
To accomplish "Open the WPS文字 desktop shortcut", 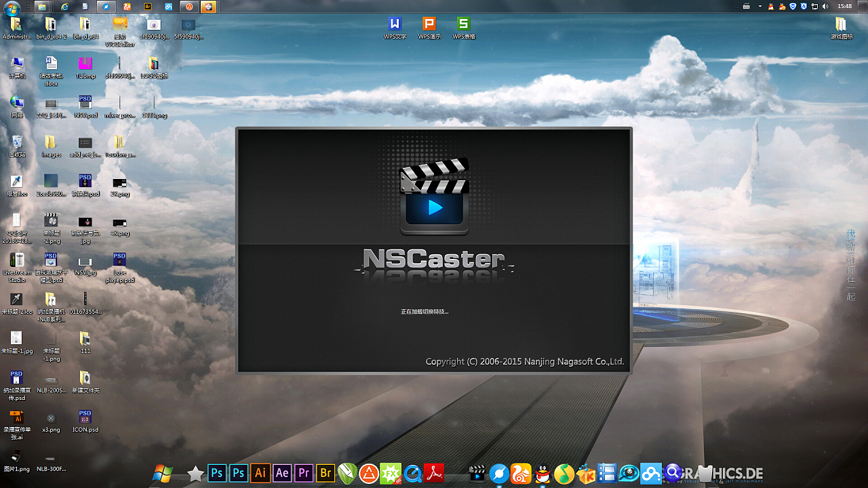I will [395, 28].
